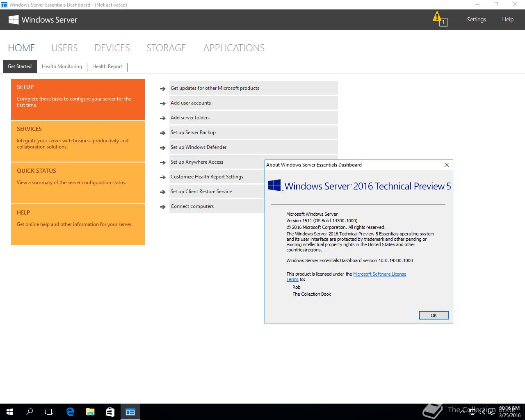
Task: Launch Microsoft Edge from taskbar
Action: 70,412
